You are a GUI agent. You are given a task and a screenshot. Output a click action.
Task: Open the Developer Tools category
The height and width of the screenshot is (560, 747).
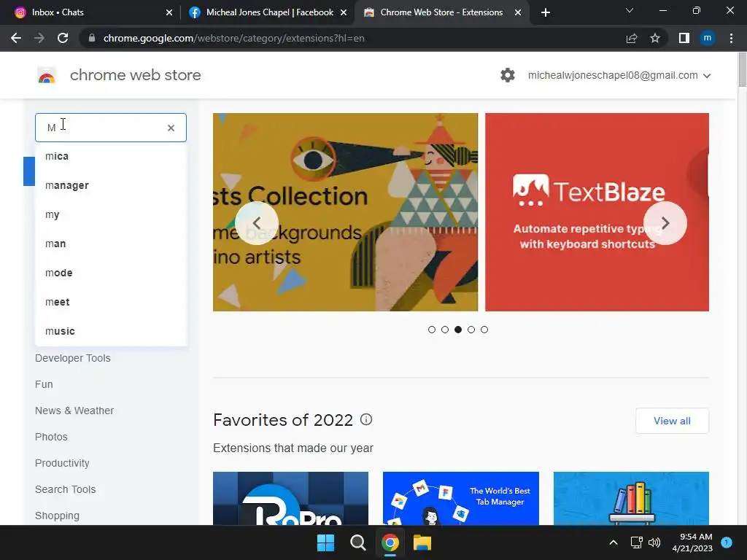[x=72, y=358]
